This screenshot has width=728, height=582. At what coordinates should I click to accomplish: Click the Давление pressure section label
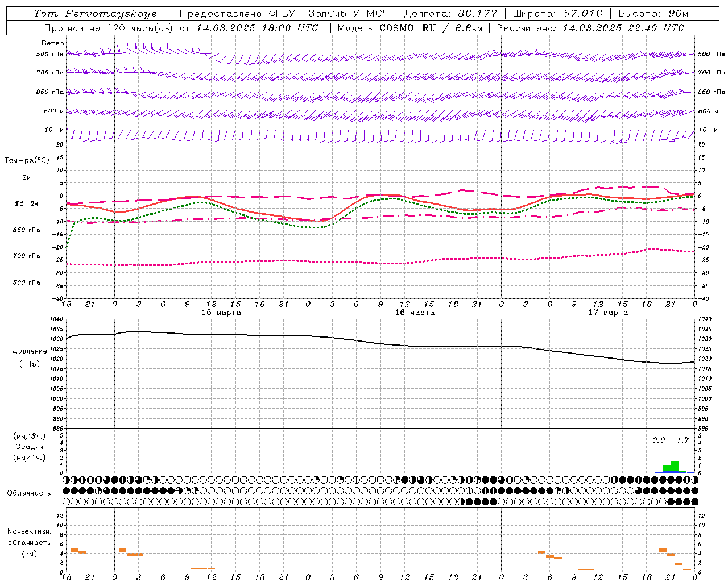tap(30, 351)
